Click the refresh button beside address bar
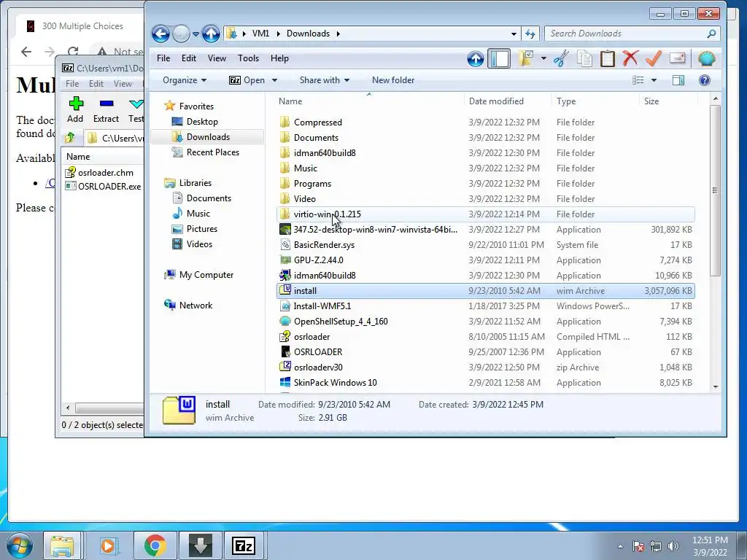This screenshot has width=747, height=560. pos(530,34)
